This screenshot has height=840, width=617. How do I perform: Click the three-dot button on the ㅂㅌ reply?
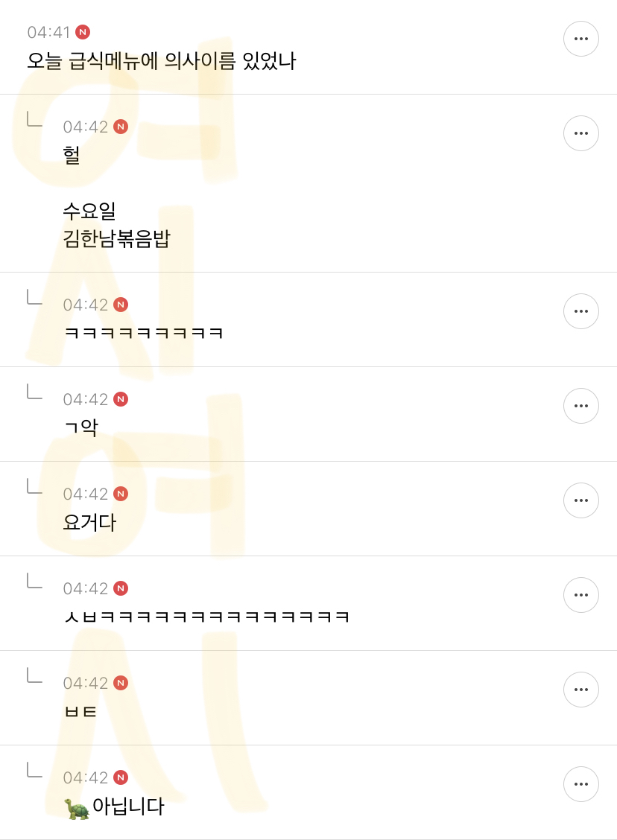(581, 690)
